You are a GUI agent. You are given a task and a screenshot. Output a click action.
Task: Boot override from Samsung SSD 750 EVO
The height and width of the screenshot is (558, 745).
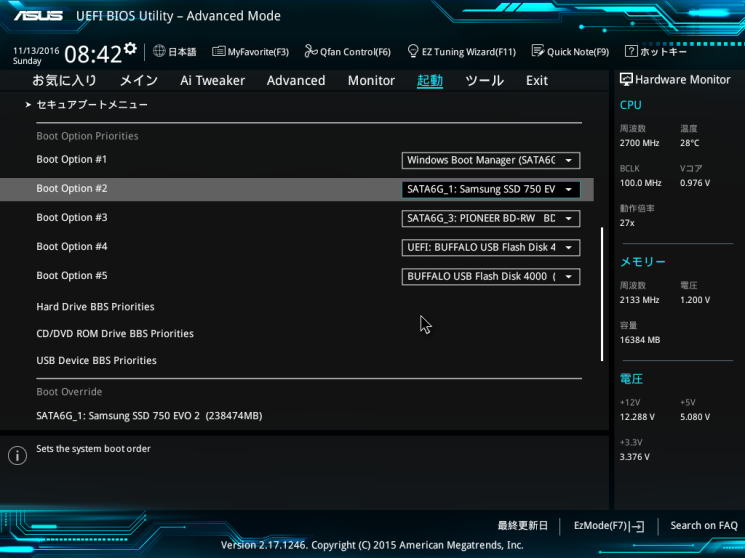[149, 416]
